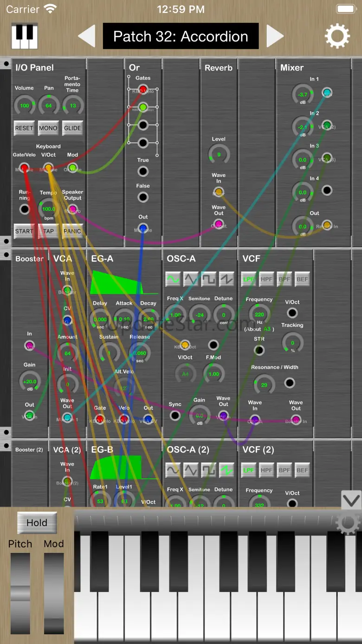Toggle the MONO button in I/O Panel
This screenshot has height=644, width=362.
pyautogui.click(x=48, y=128)
